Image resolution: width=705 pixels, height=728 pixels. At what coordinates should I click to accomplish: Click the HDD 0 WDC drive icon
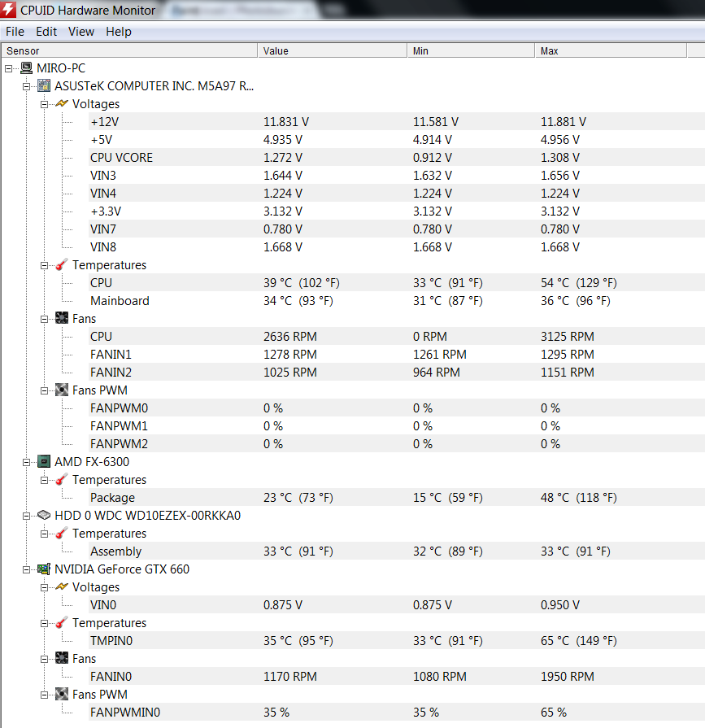(x=45, y=516)
